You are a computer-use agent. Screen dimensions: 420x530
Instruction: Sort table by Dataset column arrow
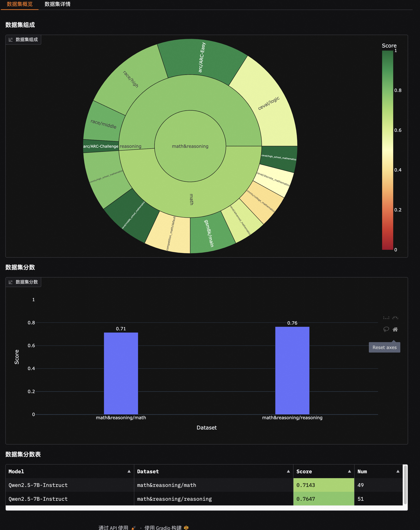[288, 471]
